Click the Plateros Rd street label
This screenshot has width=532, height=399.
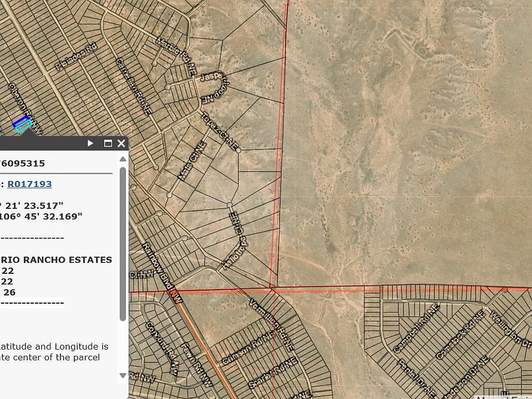click(x=76, y=57)
